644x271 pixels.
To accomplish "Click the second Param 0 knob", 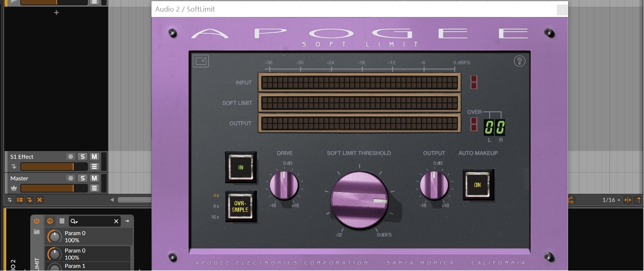I will click(54, 254).
